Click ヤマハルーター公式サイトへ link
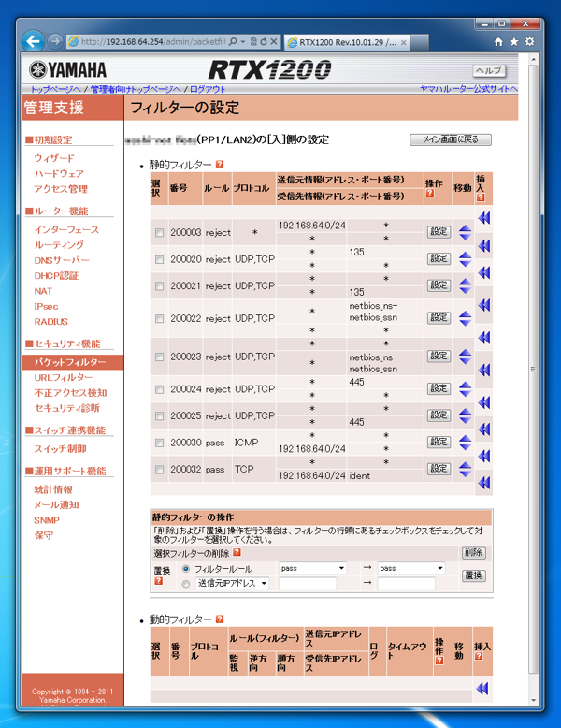The height and width of the screenshot is (728, 561). pyautogui.click(x=468, y=89)
